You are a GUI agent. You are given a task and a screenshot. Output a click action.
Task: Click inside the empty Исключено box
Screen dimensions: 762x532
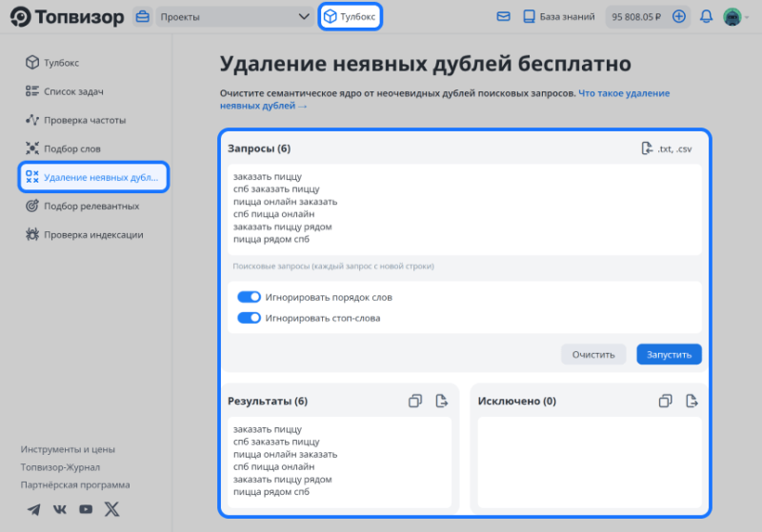tap(590, 463)
